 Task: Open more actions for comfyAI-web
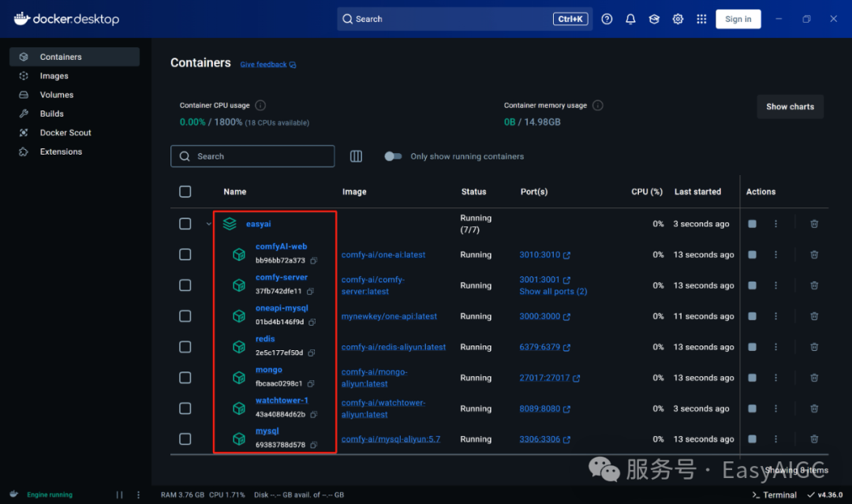coord(776,255)
